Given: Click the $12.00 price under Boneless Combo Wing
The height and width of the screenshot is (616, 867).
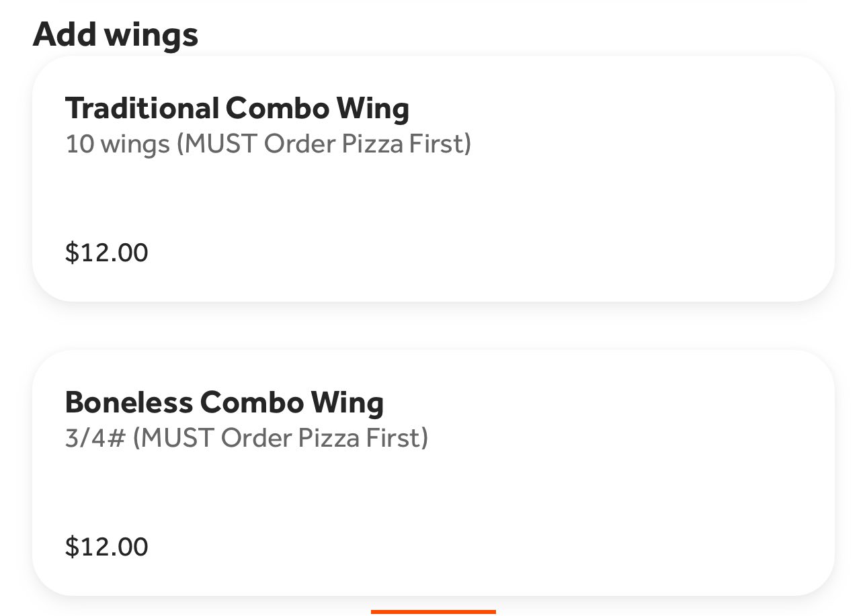Looking at the screenshot, I should [x=106, y=546].
